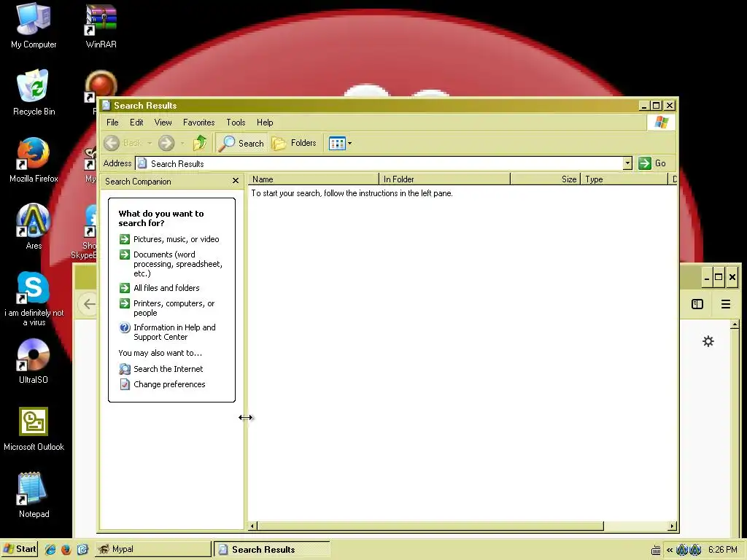The image size is (747, 560).
Task: Toggle the Search pane toolbar button
Action: [x=241, y=143]
